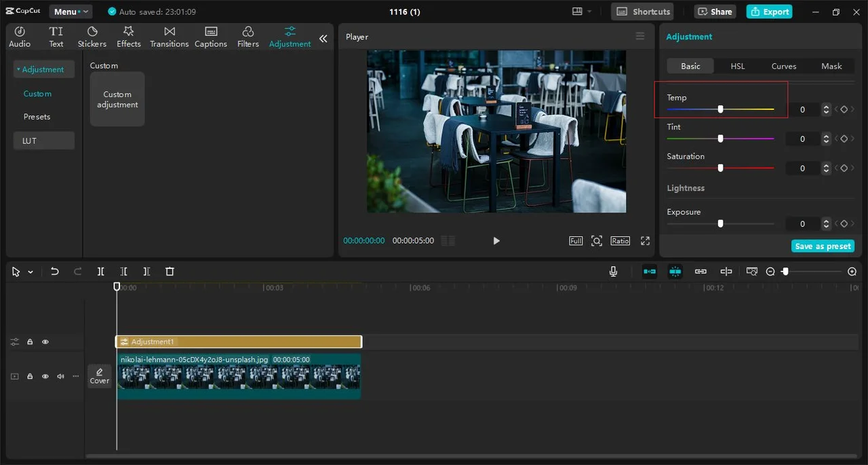This screenshot has height=465, width=868.
Task: Click the Export button
Action: tap(769, 12)
